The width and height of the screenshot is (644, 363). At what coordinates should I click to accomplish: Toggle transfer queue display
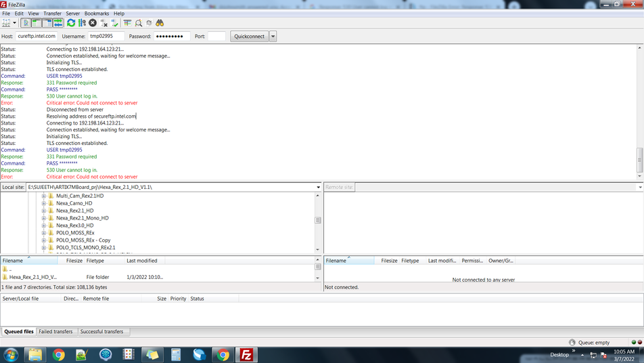pos(58,23)
